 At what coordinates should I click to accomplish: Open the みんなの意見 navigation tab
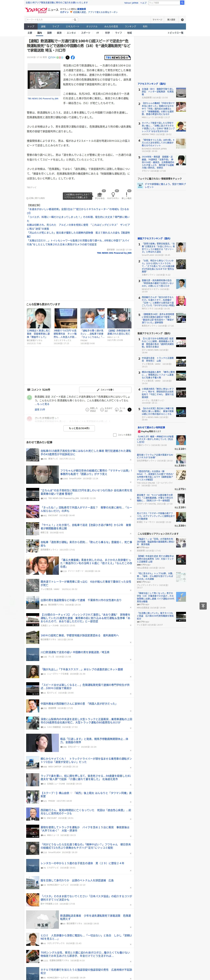pos(111,27)
